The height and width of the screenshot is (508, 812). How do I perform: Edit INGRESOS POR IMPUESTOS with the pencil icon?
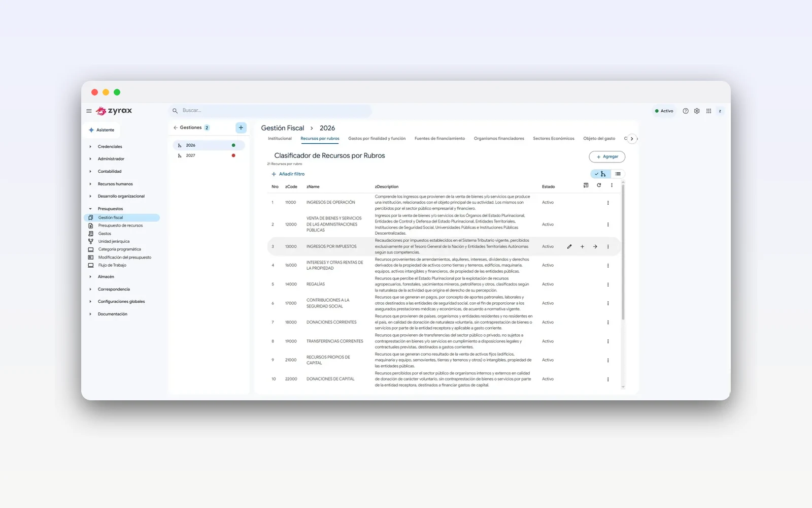tap(569, 247)
